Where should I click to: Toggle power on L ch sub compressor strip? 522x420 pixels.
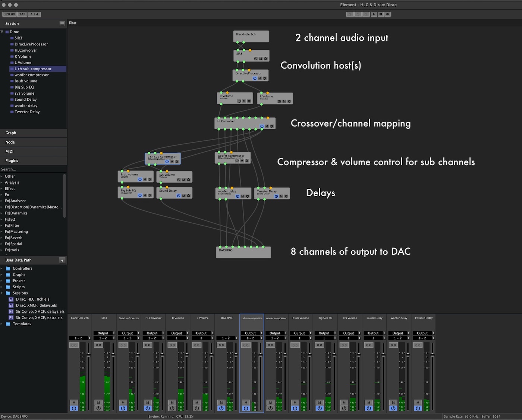246,408
